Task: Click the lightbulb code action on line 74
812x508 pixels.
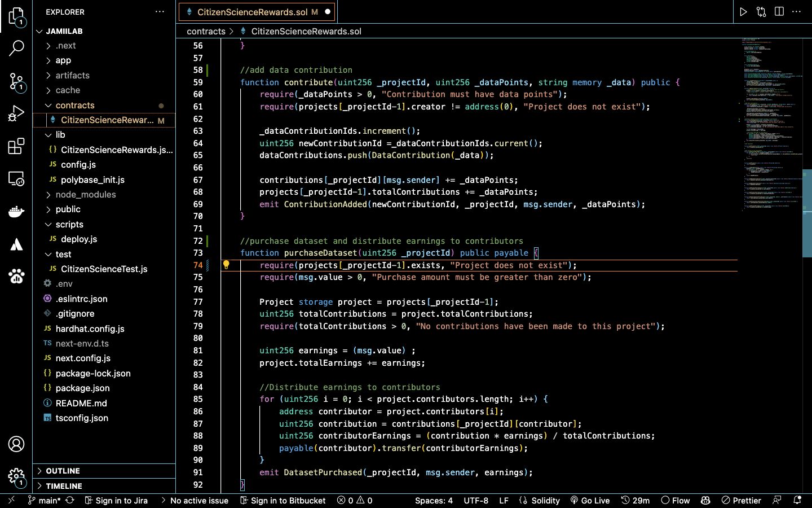Action: pyautogui.click(x=226, y=265)
